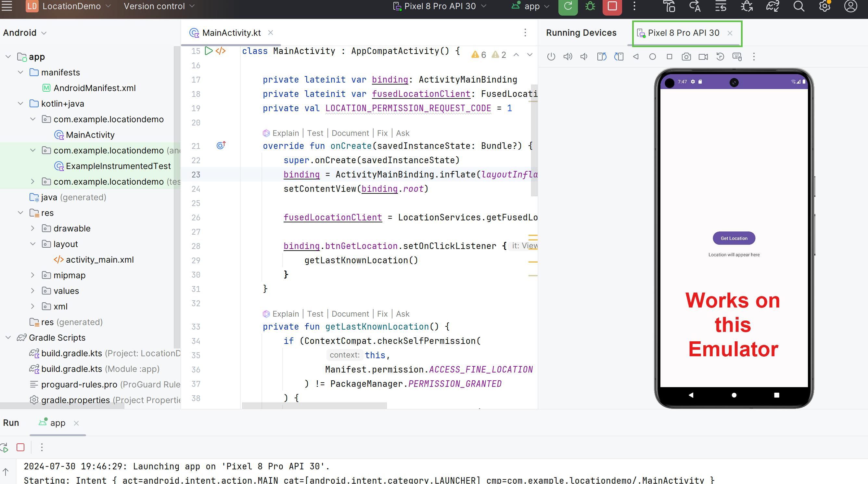Toggle hardware input keyboard icon
868x484 pixels.
click(x=737, y=57)
